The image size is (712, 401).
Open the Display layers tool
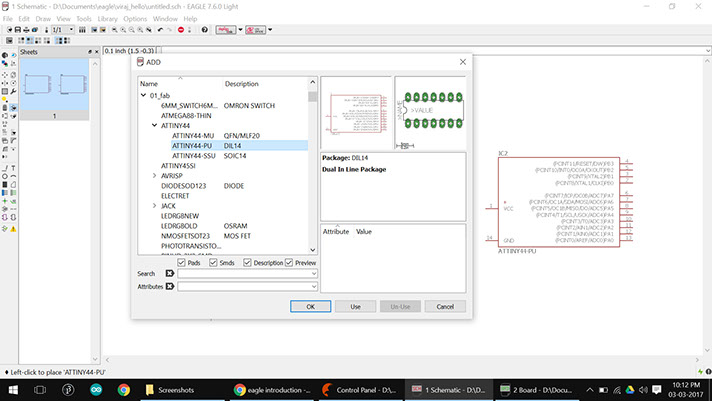coord(5,64)
